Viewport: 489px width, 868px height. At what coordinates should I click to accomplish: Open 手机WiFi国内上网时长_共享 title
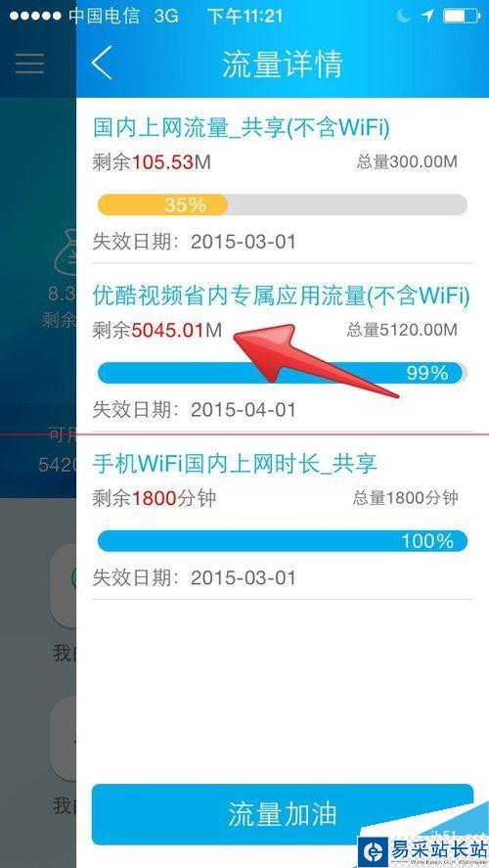[235, 463]
